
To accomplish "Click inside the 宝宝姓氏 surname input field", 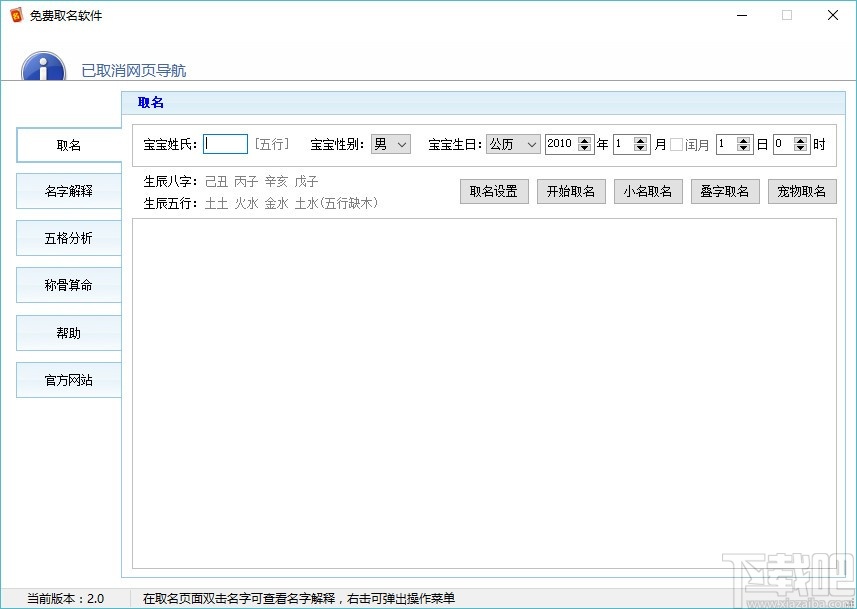I will pyautogui.click(x=224, y=143).
